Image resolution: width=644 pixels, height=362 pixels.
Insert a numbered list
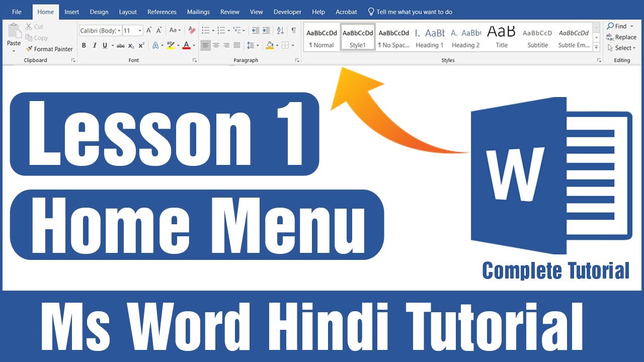click(221, 31)
